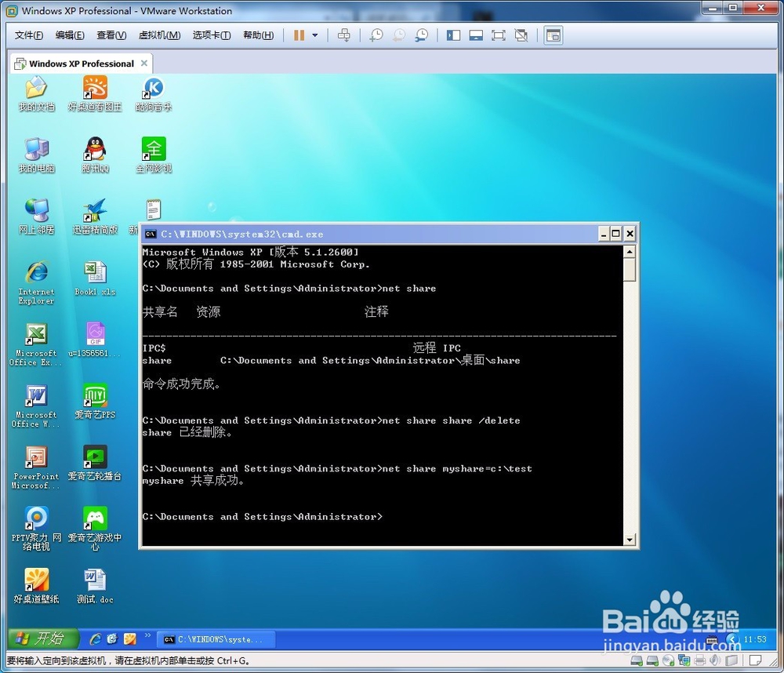Screen dimensions: 784x673
Task: Click cmd window scrollbar down arrow
Action: click(x=630, y=540)
